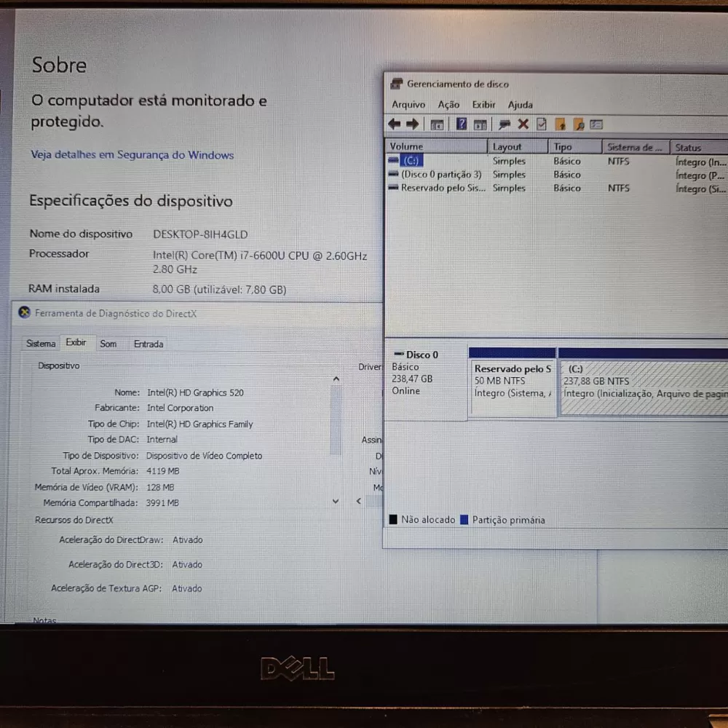The height and width of the screenshot is (728, 728).
Task: Open Help with the question mark icon
Action: 461,124
